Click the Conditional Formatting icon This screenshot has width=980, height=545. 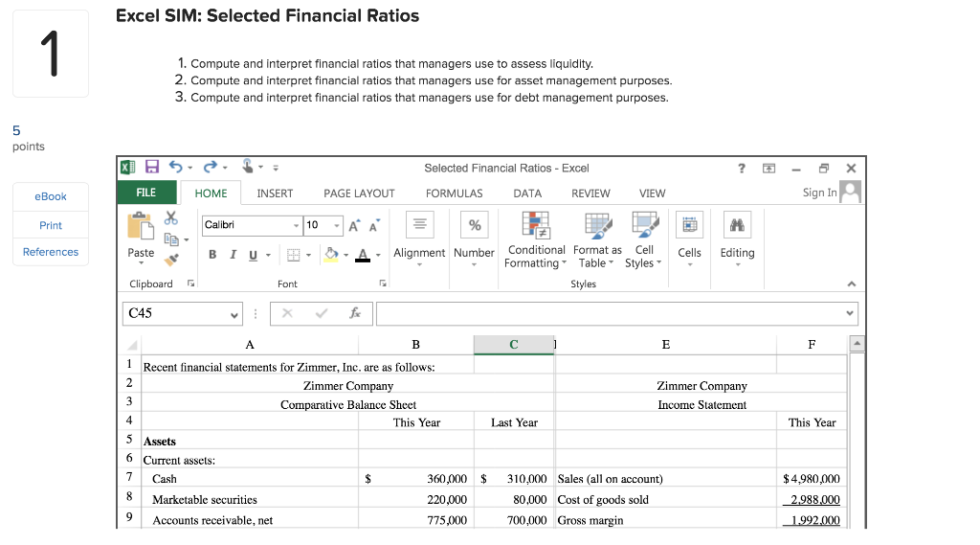pyautogui.click(x=536, y=225)
